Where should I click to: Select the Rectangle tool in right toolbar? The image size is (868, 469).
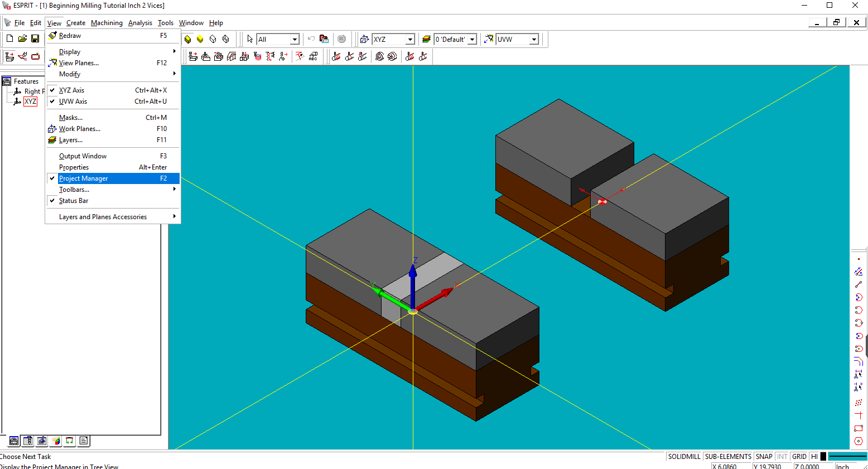pos(859,428)
